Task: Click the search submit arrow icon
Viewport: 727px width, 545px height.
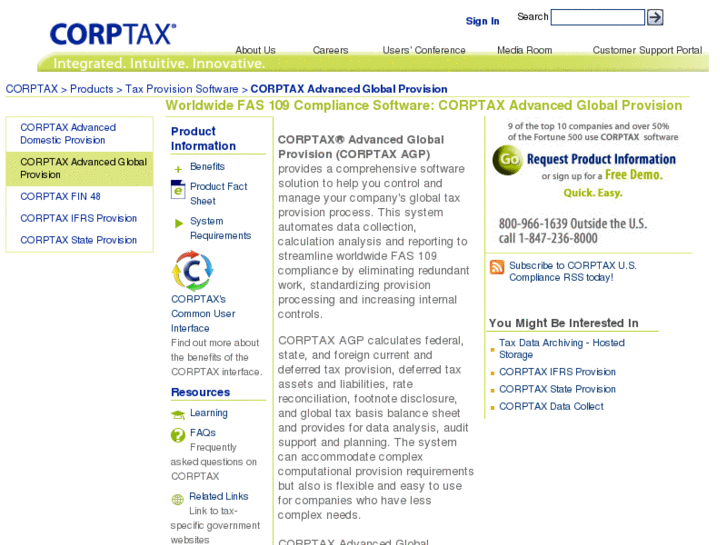Action: pyautogui.click(x=655, y=17)
